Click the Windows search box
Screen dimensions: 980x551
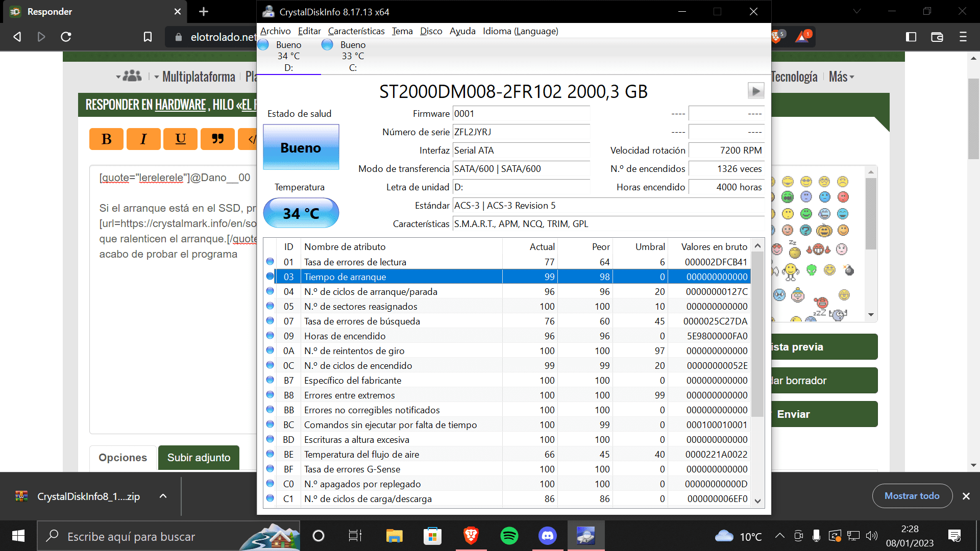click(168, 536)
